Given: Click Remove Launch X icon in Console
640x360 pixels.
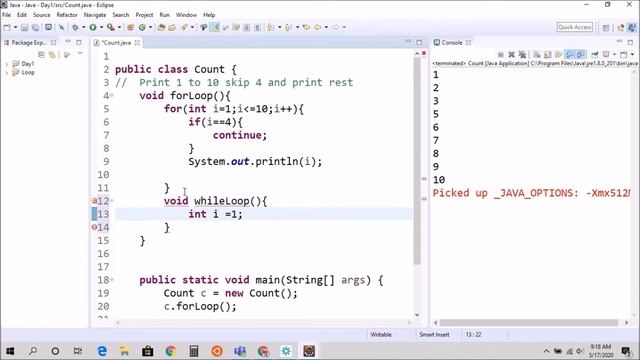Looking at the screenshot, I should (511, 54).
